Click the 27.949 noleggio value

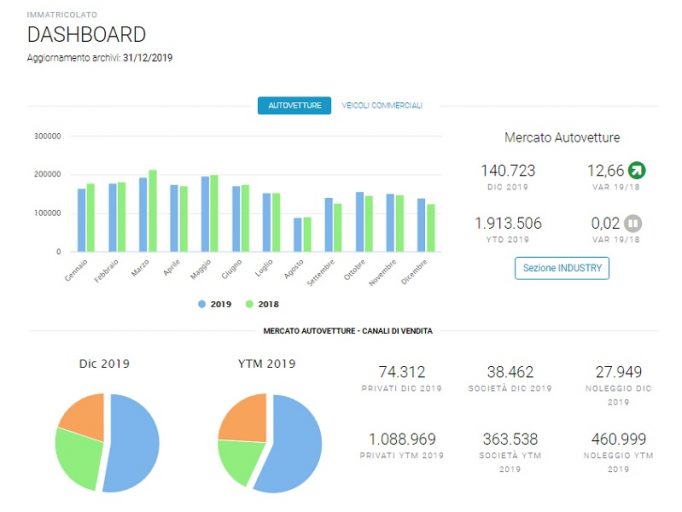coord(618,372)
